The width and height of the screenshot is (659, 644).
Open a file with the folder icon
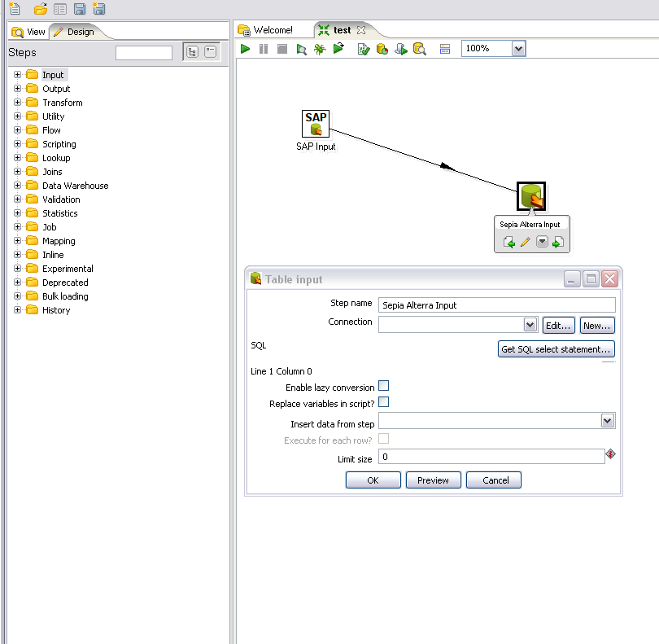click(40, 9)
